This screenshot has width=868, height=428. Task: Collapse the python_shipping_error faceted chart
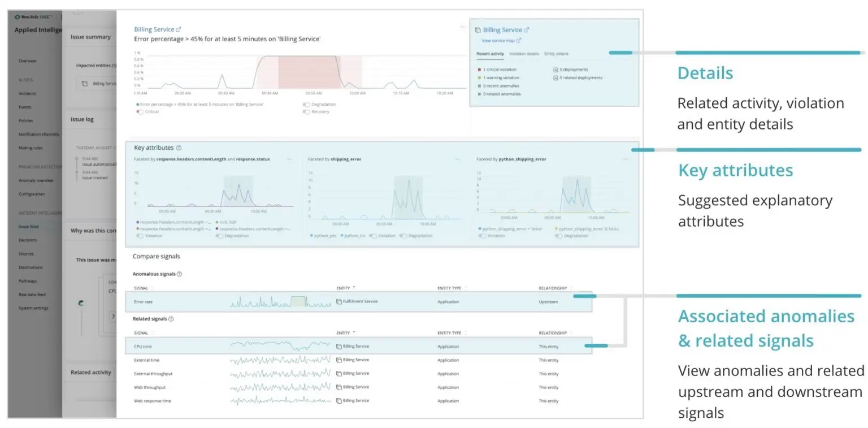coord(626,159)
